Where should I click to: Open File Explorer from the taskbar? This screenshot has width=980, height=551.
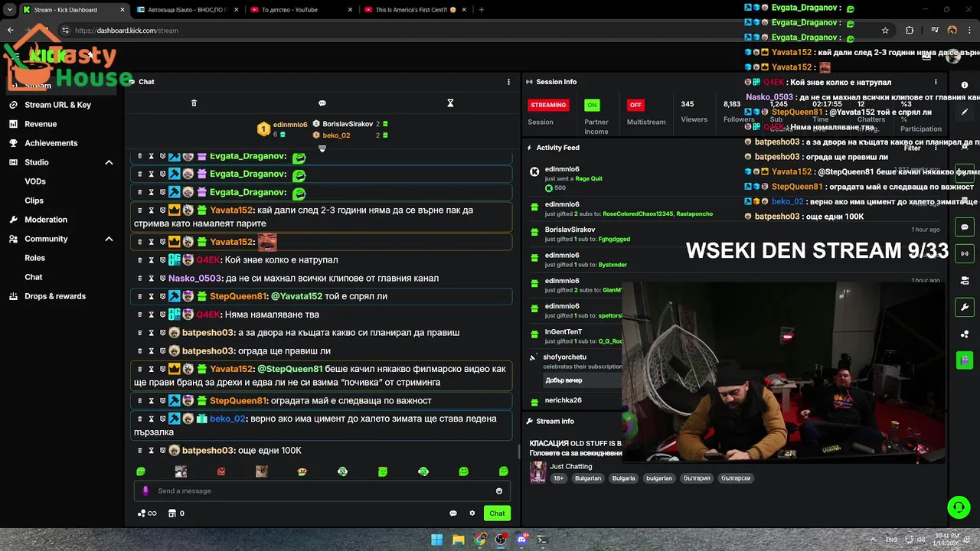458,540
